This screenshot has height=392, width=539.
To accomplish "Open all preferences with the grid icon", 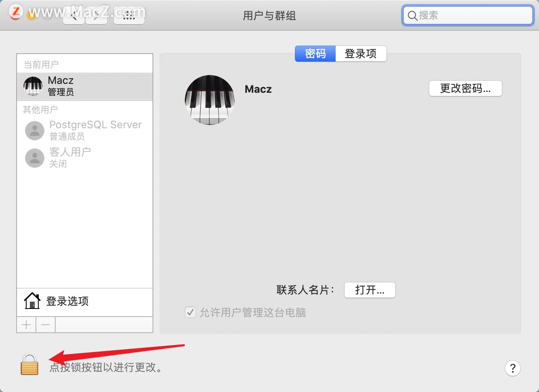I will click(129, 15).
